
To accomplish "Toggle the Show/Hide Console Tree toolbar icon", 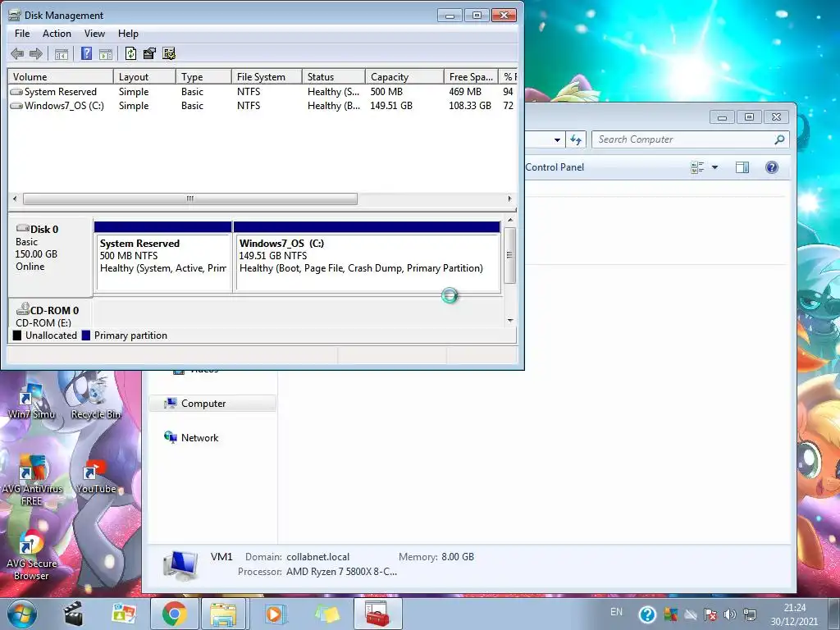I will pyautogui.click(x=62, y=53).
